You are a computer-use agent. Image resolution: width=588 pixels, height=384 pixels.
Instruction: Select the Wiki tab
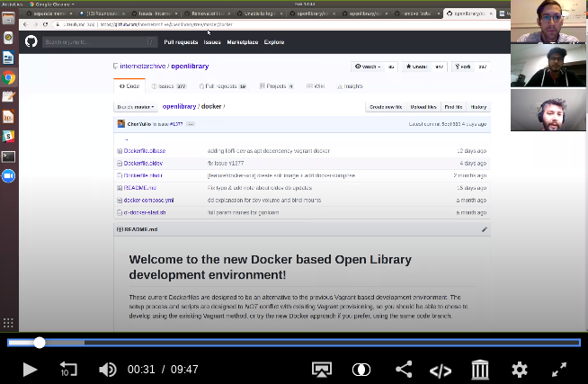tap(316, 86)
